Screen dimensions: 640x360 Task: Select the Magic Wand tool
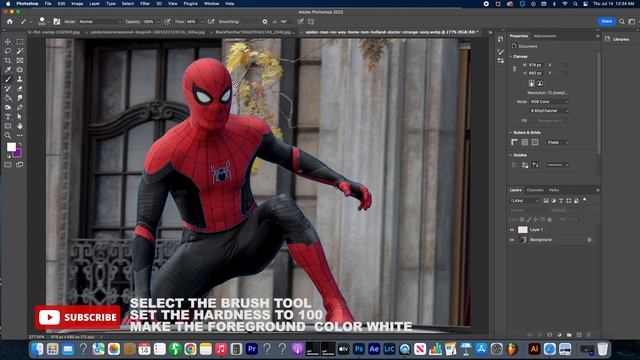point(20,51)
